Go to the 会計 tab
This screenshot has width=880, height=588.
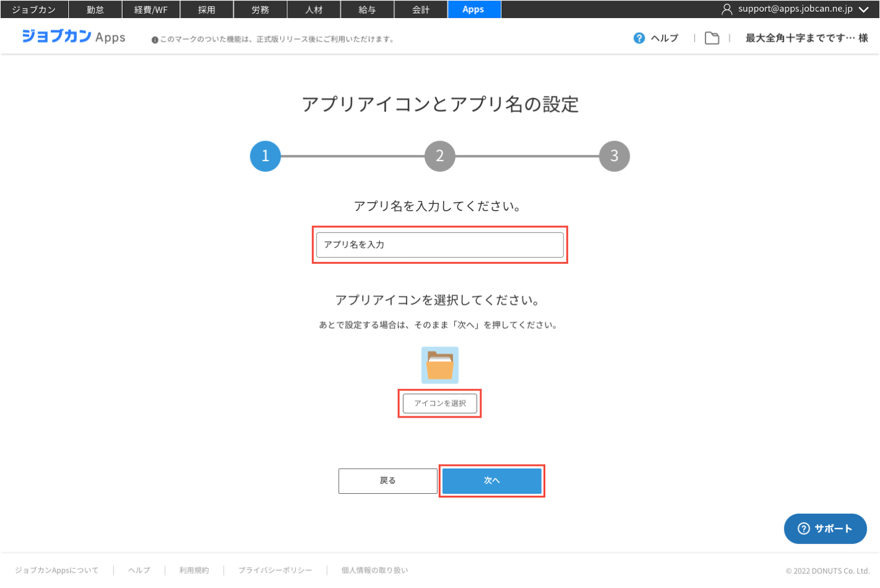tap(421, 10)
